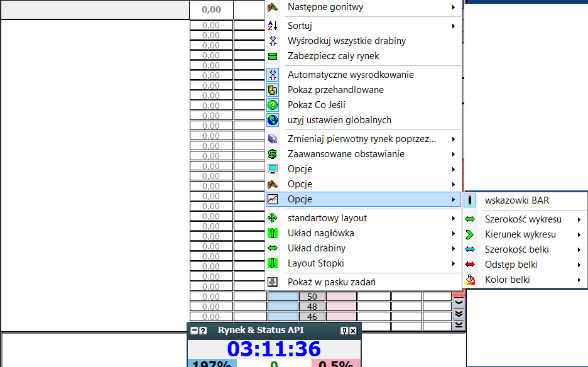Expand the Layout Stopki submenu arrow

pyautogui.click(x=454, y=264)
